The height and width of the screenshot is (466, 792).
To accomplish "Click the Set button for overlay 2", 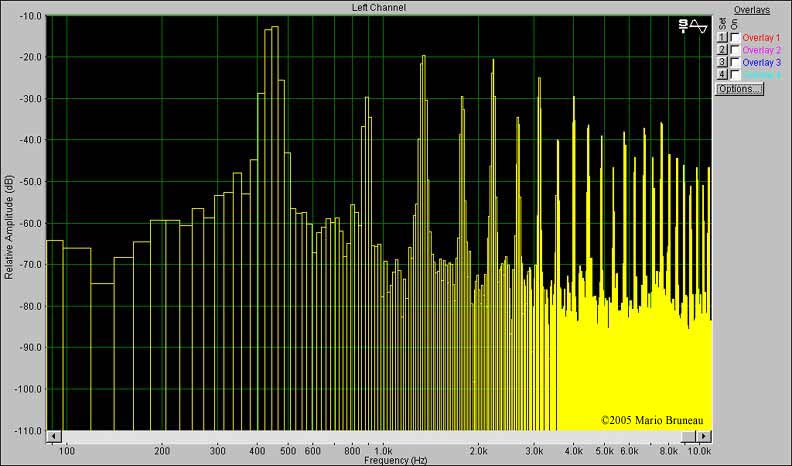I will (x=722, y=49).
